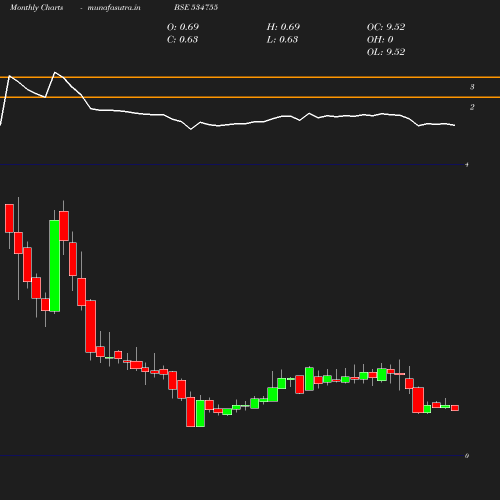Click the tallest green candlestick on the left
The height and width of the screenshot is (500, 500).
tap(55, 266)
